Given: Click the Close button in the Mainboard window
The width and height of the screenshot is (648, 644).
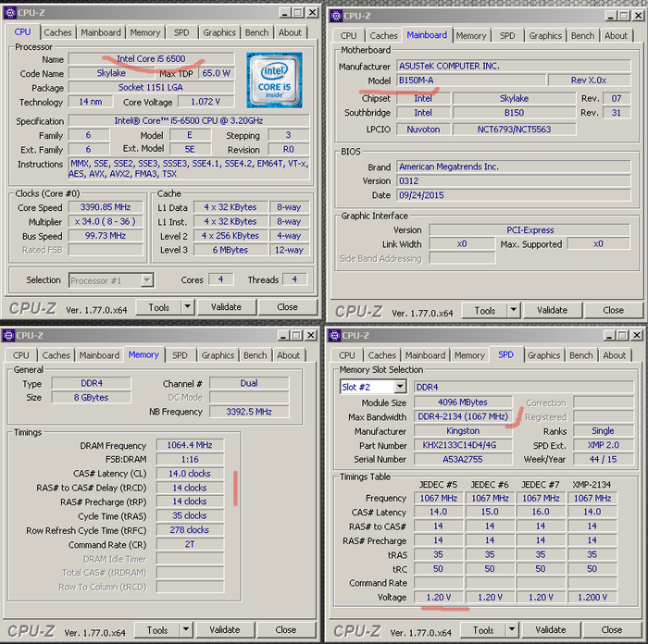Looking at the screenshot, I should tap(613, 310).
